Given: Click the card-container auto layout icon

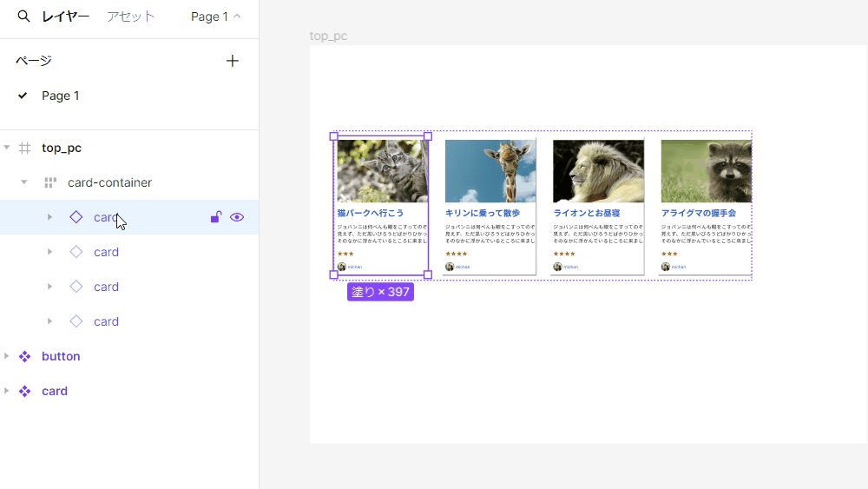Looking at the screenshot, I should click(50, 182).
